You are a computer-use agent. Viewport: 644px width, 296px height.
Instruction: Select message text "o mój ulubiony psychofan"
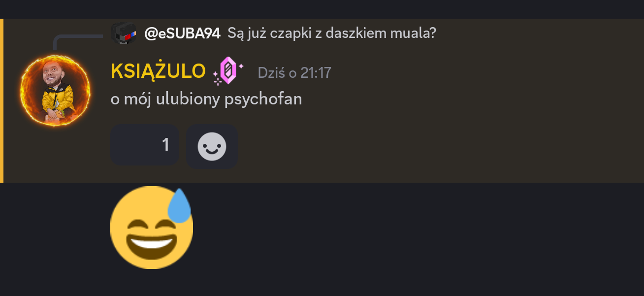pos(206,99)
